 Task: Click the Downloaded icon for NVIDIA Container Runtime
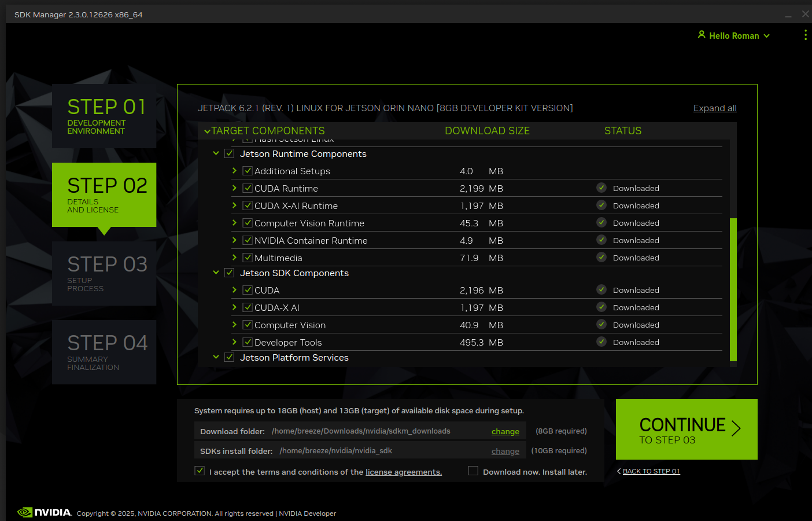[x=601, y=240]
